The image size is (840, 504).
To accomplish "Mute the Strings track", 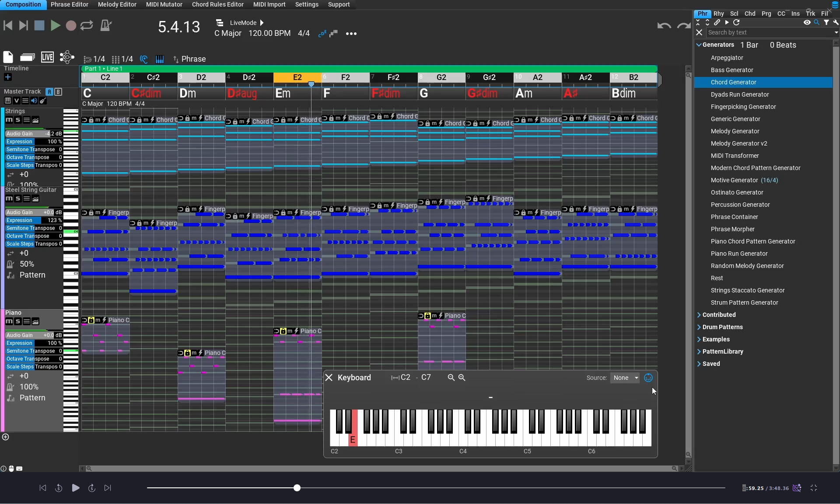I will tap(9, 120).
